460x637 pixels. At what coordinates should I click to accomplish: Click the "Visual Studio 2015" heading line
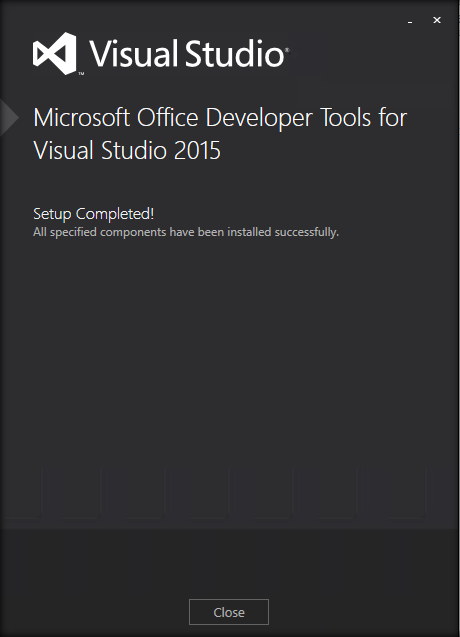127,150
